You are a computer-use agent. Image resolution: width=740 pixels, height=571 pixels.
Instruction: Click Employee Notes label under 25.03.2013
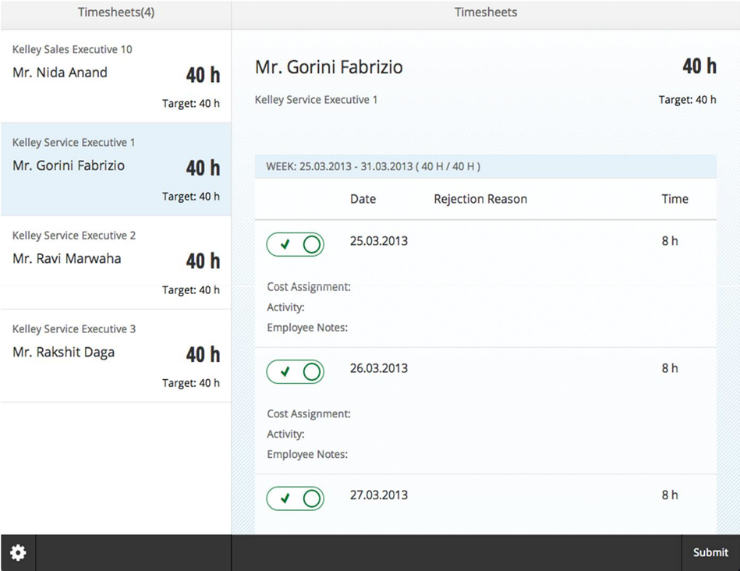[x=307, y=327]
